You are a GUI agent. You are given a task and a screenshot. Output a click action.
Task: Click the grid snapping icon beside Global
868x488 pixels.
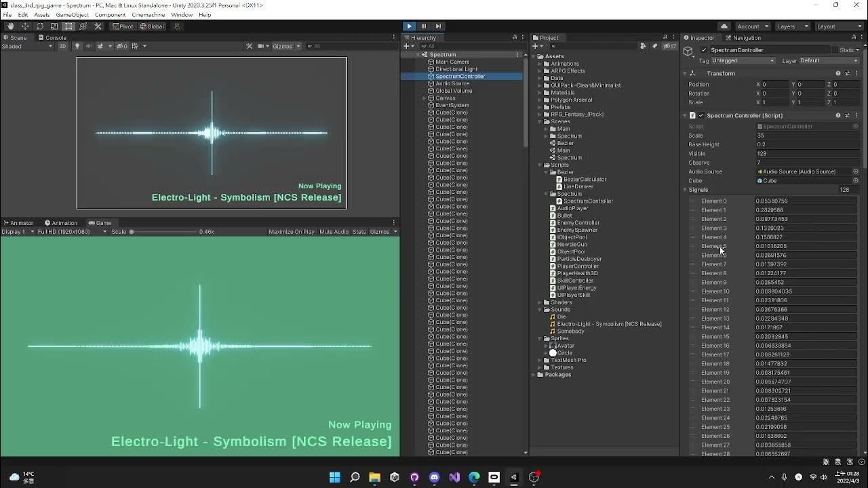pos(178,26)
